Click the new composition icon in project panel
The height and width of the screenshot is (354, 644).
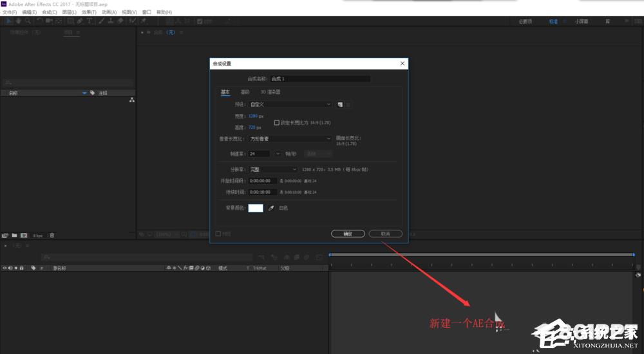(24, 236)
